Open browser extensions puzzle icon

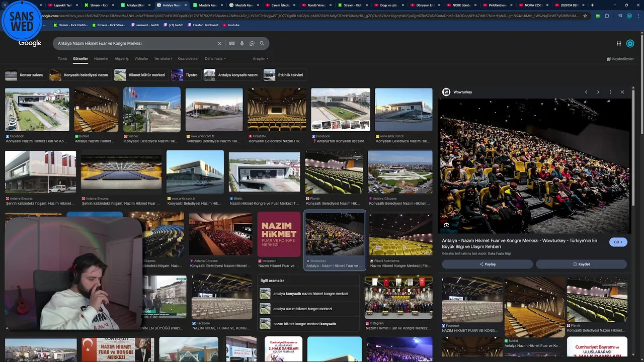coord(607,16)
